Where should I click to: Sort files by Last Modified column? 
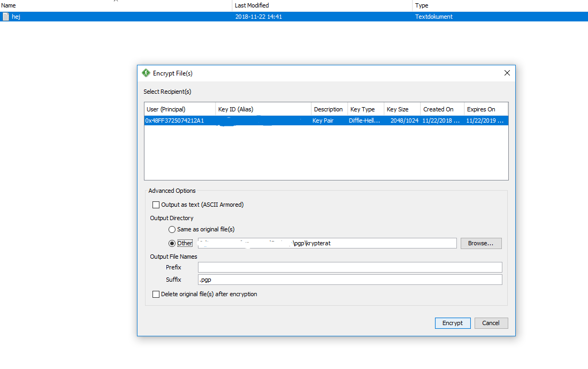(321, 5)
